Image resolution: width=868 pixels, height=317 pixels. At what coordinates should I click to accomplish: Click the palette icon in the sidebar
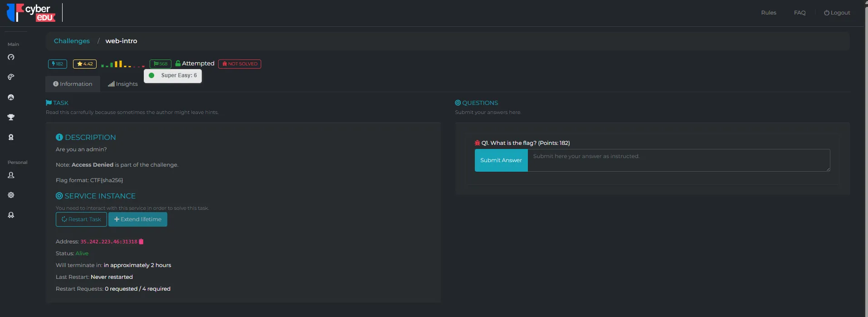11,77
